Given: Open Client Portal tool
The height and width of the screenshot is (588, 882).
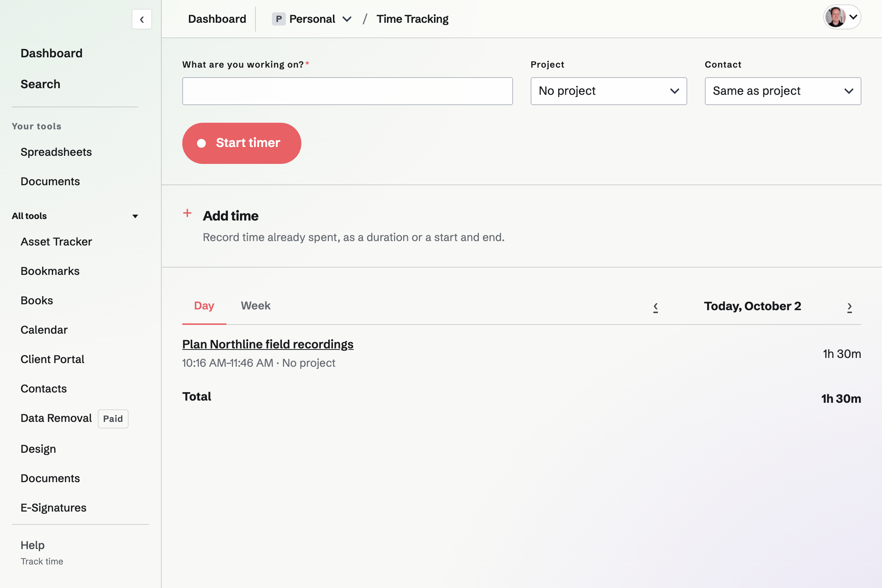Looking at the screenshot, I should 52,359.
